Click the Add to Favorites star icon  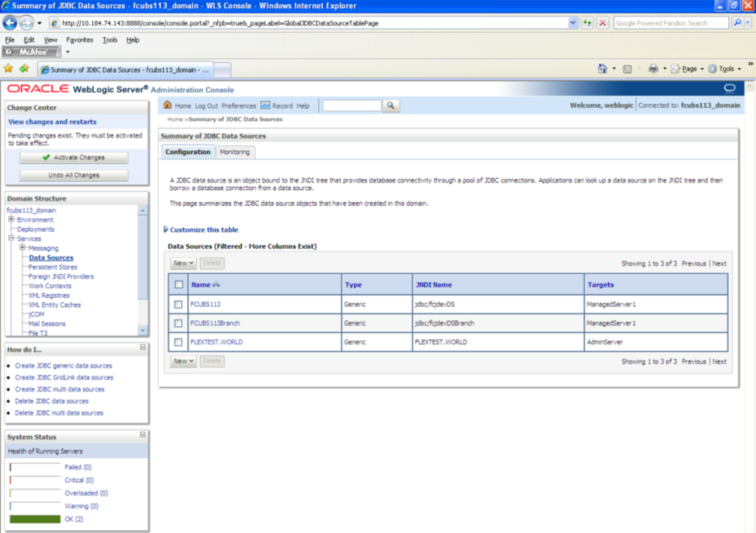click(24, 69)
